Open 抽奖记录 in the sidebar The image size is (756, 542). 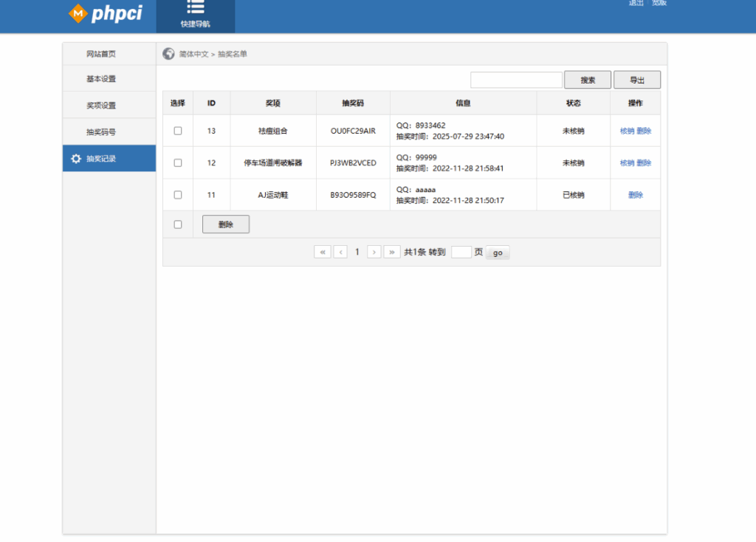[109, 159]
